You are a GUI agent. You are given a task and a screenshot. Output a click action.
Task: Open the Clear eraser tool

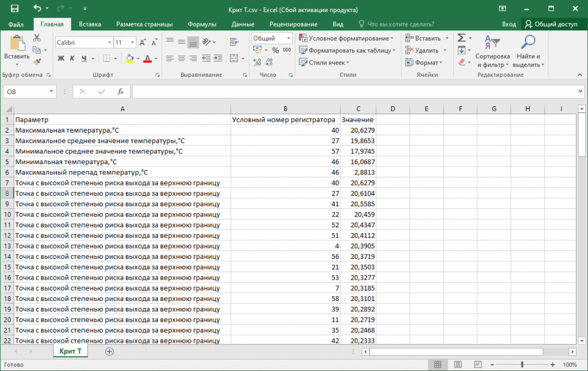(x=462, y=62)
